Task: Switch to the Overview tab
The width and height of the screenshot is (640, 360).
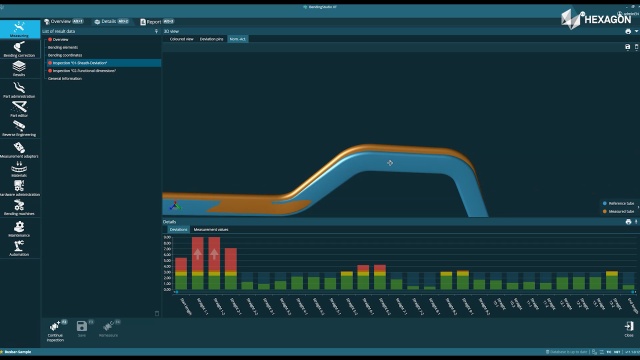Action: [x=63, y=22]
